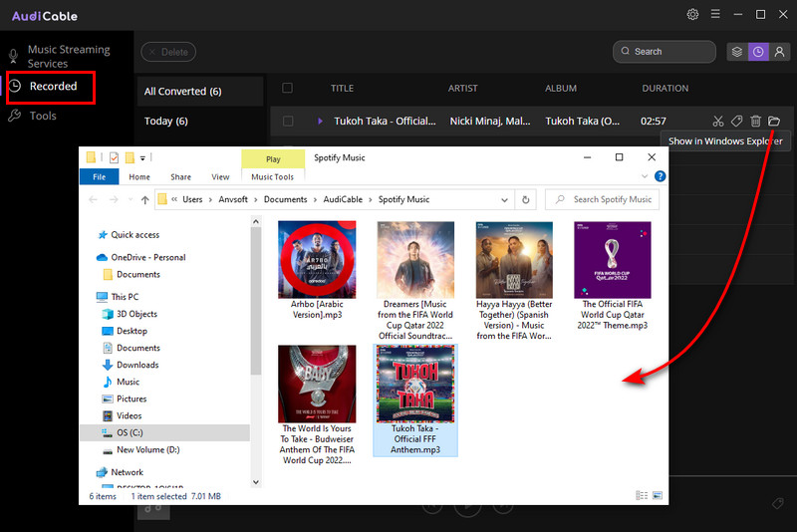Image resolution: width=797 pixels, height=532 pixels.
Task: Expand the Explorer ribbon chevron
Action: coord(645,176)
